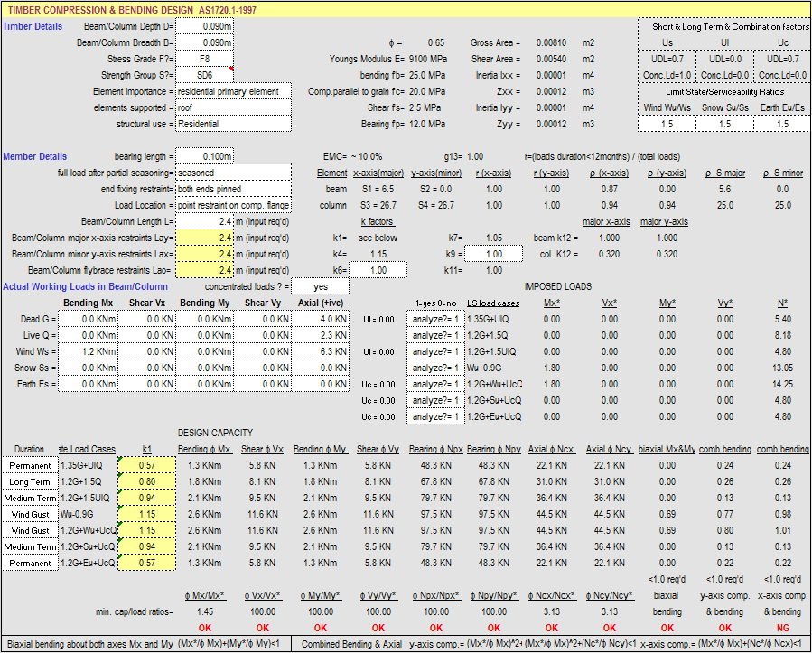Select the 'Short & Long Term & Combination factors' header
Image resolution: width=812 pixels, height=653 pixels.
[731, 26]
